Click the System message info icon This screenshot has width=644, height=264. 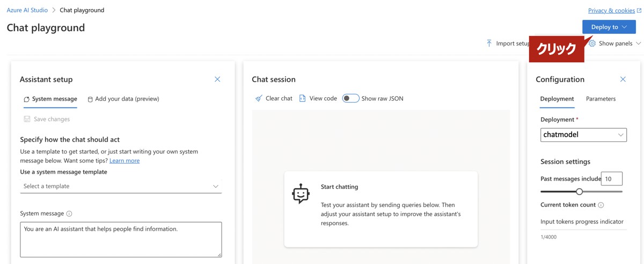(x=69, y=213)
